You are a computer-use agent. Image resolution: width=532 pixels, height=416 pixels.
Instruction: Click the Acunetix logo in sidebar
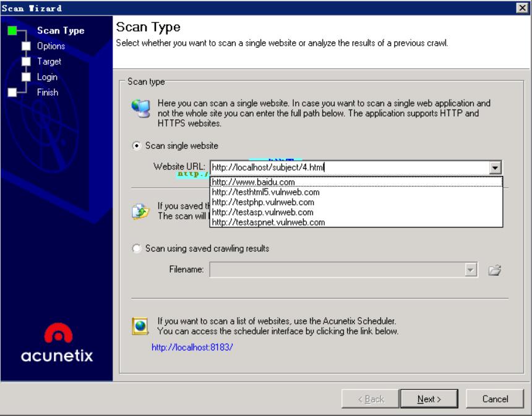point(57,343)
